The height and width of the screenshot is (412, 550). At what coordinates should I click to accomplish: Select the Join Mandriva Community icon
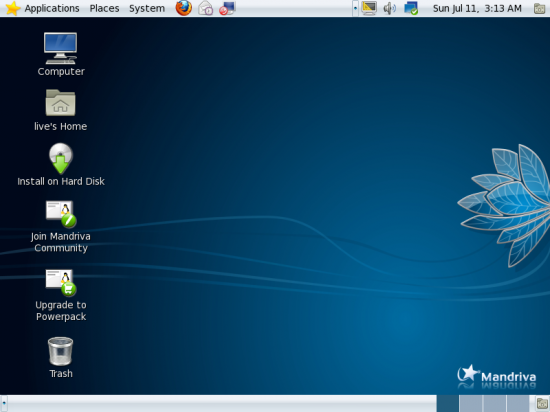(61, 214)
